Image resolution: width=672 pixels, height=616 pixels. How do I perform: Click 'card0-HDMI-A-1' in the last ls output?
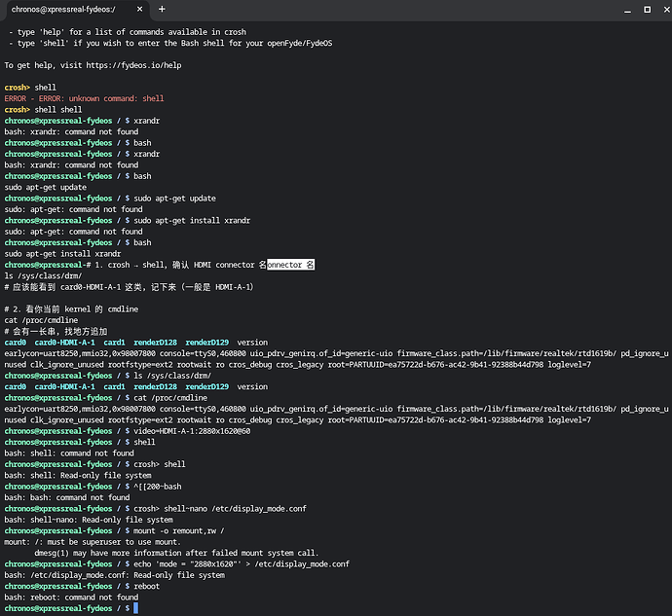[64, 386]
